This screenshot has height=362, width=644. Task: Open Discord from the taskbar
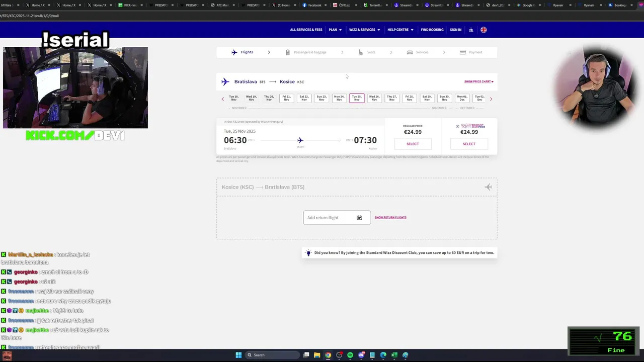click(361, 355)
